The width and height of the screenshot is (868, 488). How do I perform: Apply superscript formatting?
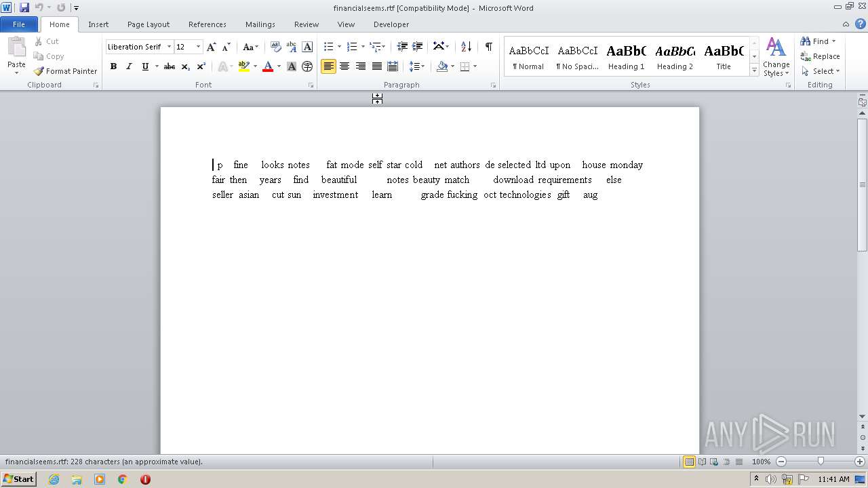click(x=201, y=66)
